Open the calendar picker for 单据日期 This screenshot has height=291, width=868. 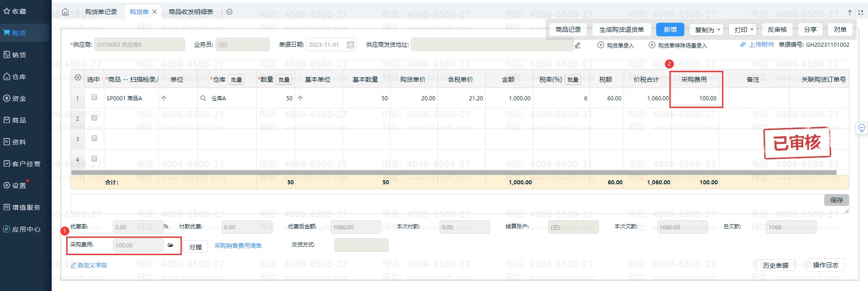pos(350,44)
